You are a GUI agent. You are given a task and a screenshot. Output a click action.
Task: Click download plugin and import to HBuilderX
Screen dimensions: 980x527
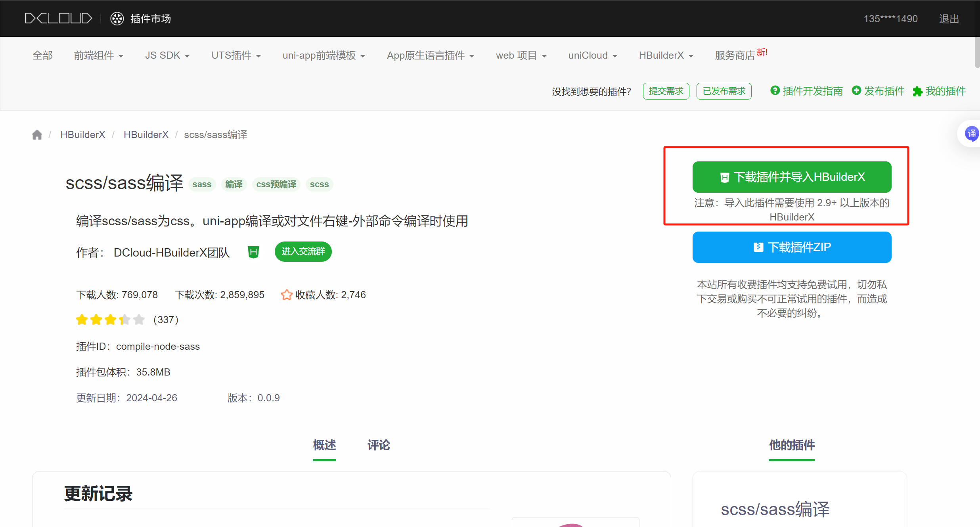point(792,177)
